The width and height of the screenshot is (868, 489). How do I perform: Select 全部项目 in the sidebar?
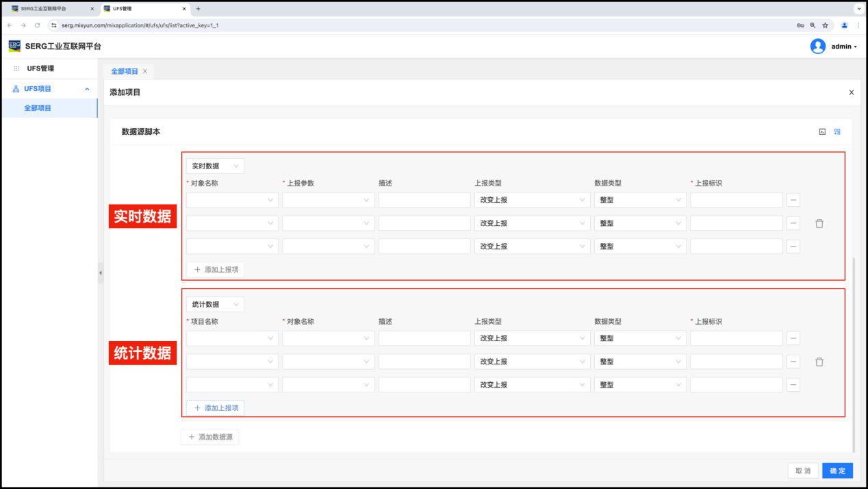[x=38, y=108]
